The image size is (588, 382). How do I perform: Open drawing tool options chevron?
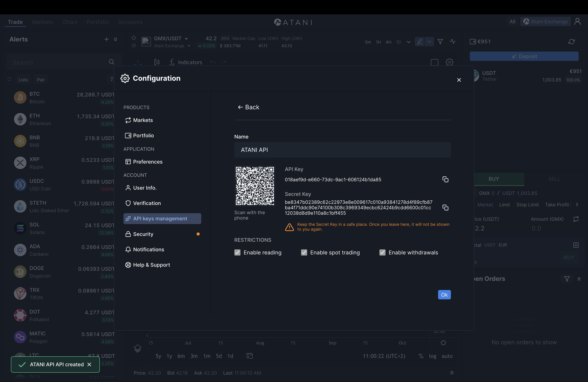[x=429, y=41]
